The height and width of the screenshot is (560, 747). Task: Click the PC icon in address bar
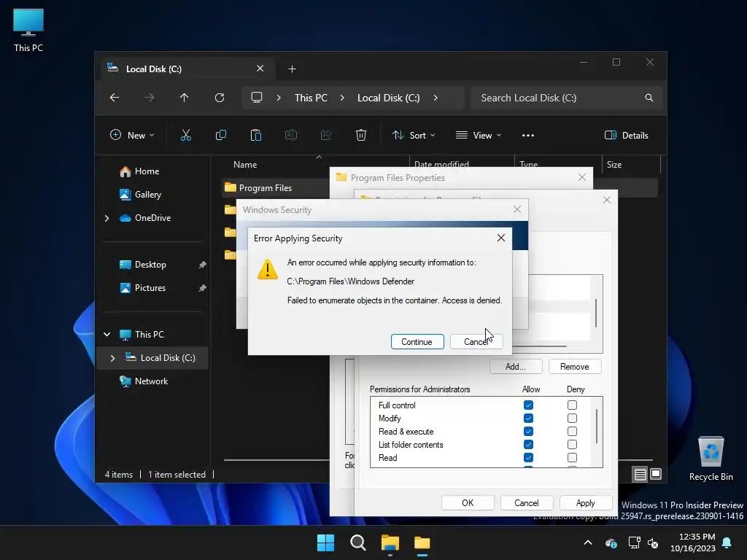click(x=257, y=98)
